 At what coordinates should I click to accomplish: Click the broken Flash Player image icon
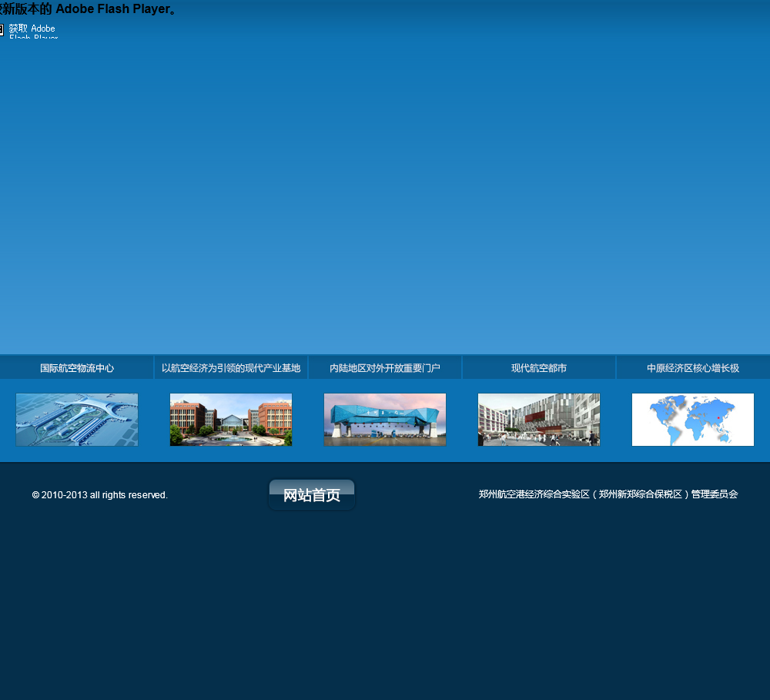(x=2, y=30)
